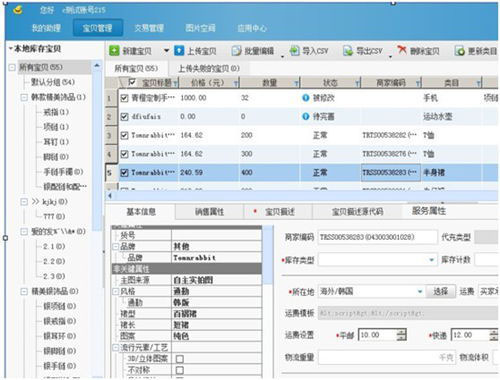Screen dimensions: 500x380
Task: Click the 新建宝贝 green plus icon
Action: coord(114,51)
